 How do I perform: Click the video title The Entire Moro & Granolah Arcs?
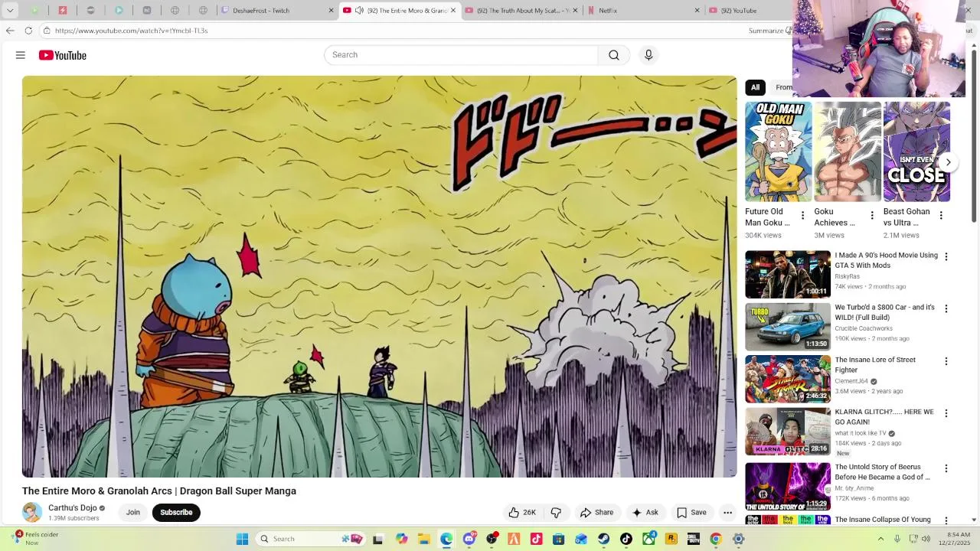click(159, 491)
